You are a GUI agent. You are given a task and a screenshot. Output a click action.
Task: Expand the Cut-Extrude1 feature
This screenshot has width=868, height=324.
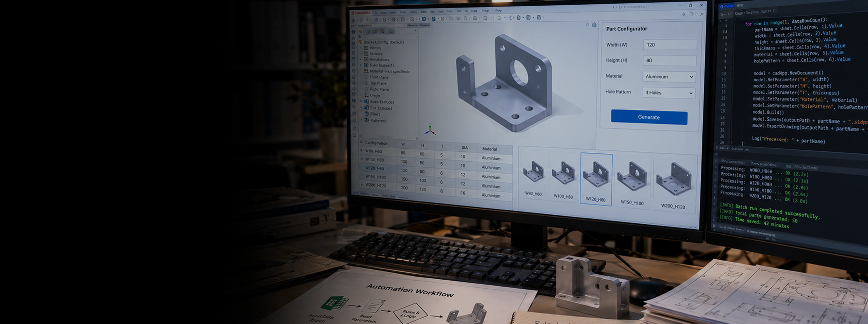click(361, 108)
